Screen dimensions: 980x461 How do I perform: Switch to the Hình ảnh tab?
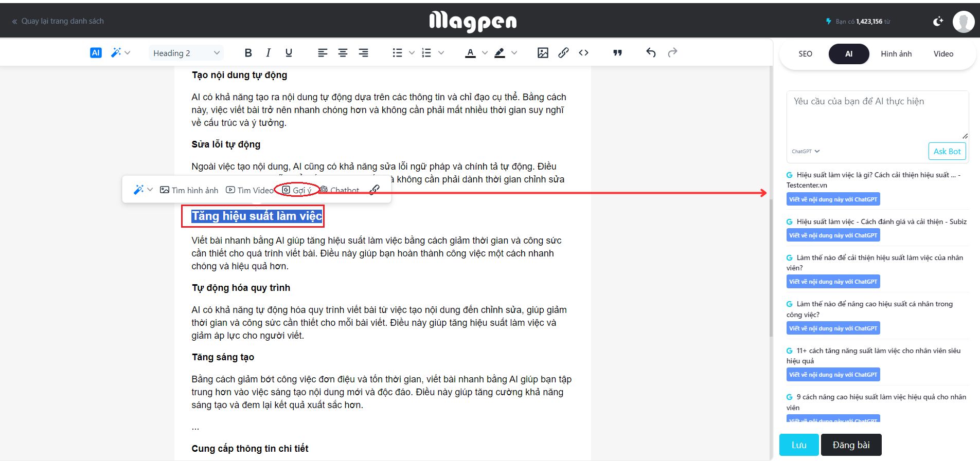point(896,53)
